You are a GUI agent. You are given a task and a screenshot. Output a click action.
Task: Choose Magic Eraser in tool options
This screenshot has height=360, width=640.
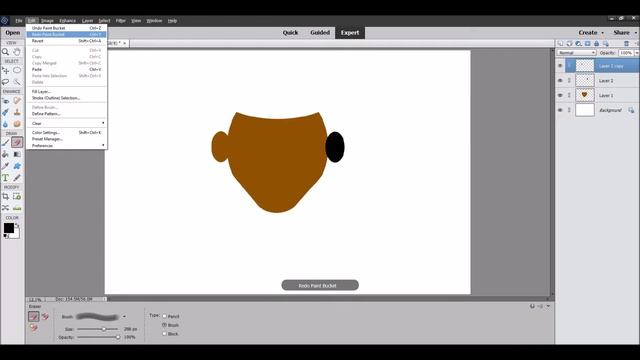pos(33,327)
